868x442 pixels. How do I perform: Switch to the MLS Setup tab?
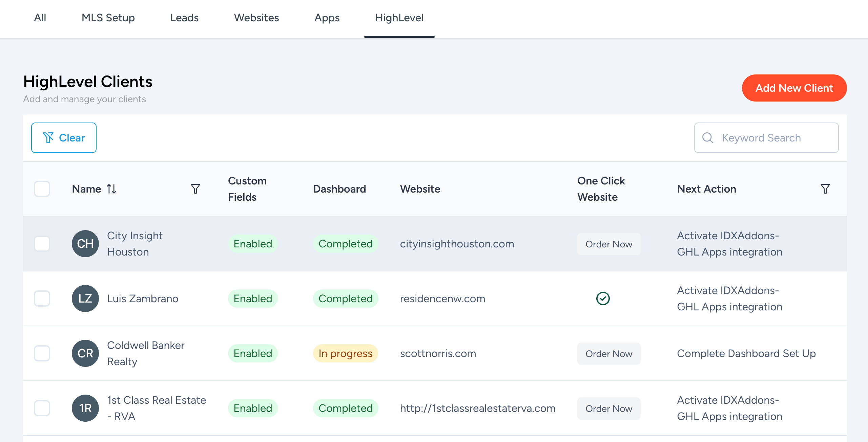[108, 18]
